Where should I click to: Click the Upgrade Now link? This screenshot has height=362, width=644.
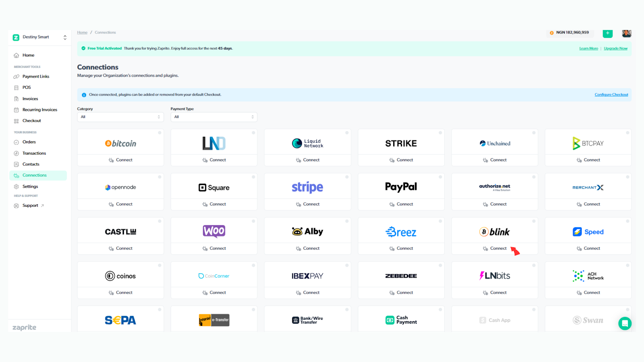click(615, 49)
